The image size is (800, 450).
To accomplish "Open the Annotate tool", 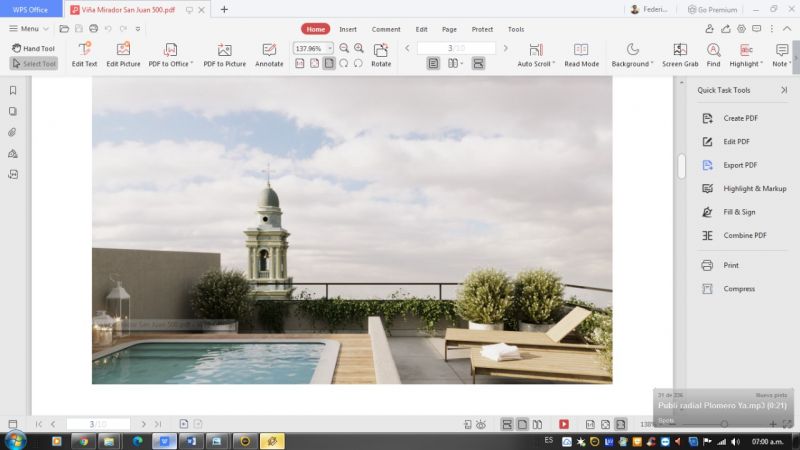I will 269,55.
